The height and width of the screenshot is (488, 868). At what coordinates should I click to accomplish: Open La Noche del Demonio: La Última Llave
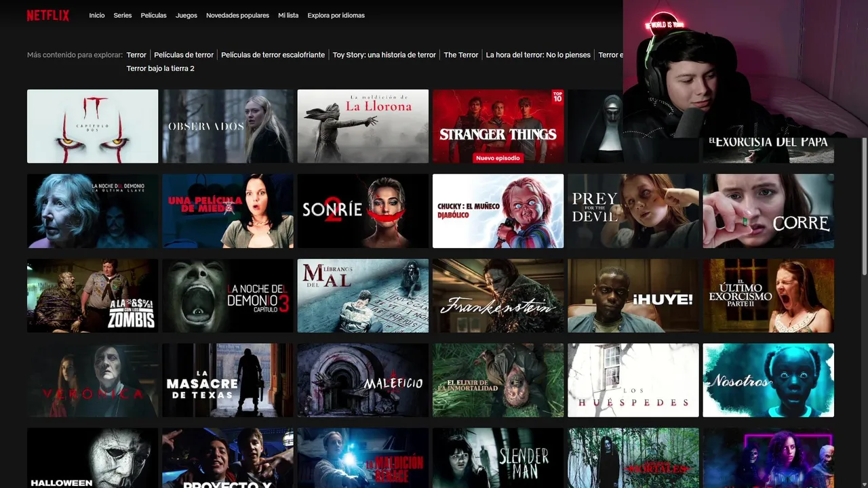pyautogui.click(x=93, y=211)
